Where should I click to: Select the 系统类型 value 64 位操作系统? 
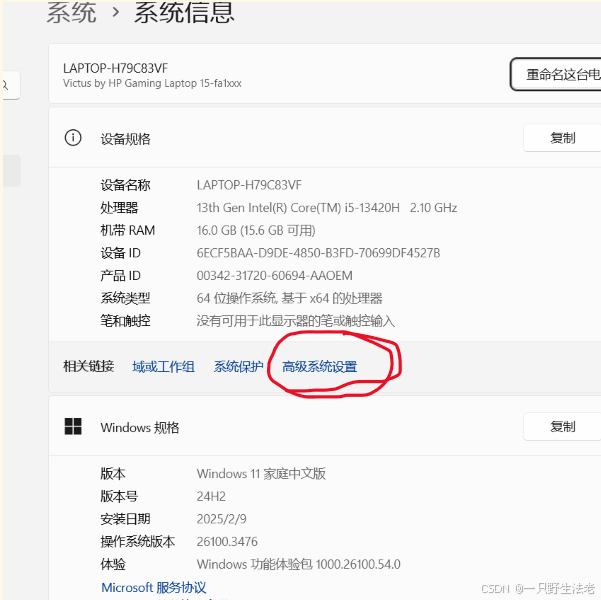coord(289,298)
